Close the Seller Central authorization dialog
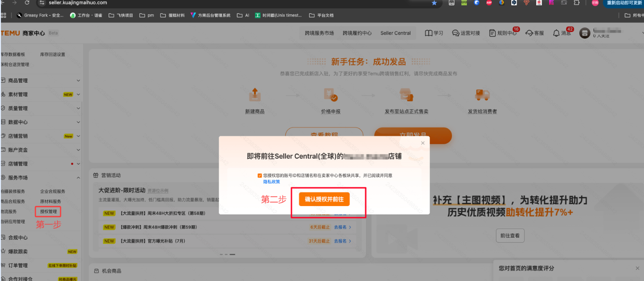Viewport: 644px width, 281px height. 423,143
